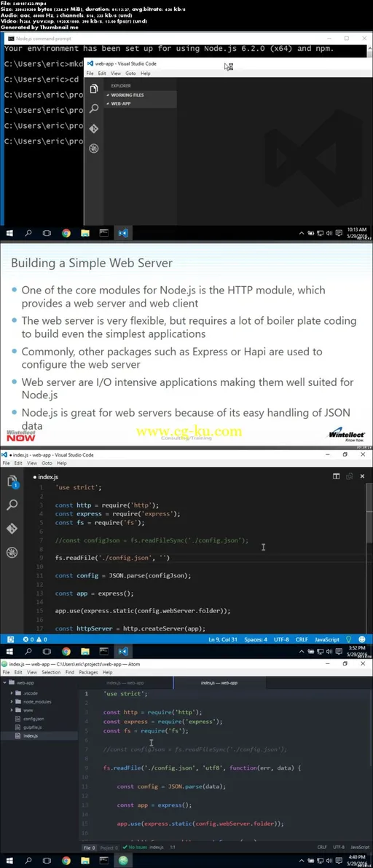Select active index.js — web-app tab in Atom
This screenshot has height=868, width=373.
[x=219, y=683]
